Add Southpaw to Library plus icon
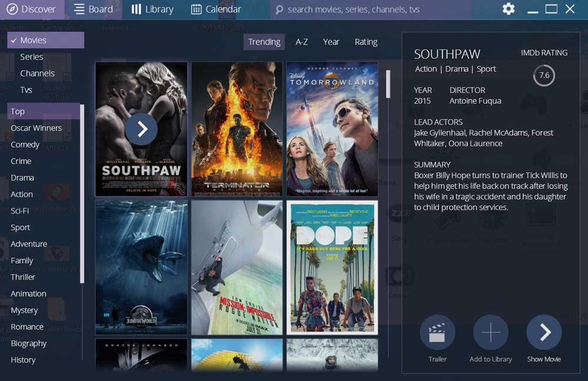This screenshot has width=588, height=381. 490,332
